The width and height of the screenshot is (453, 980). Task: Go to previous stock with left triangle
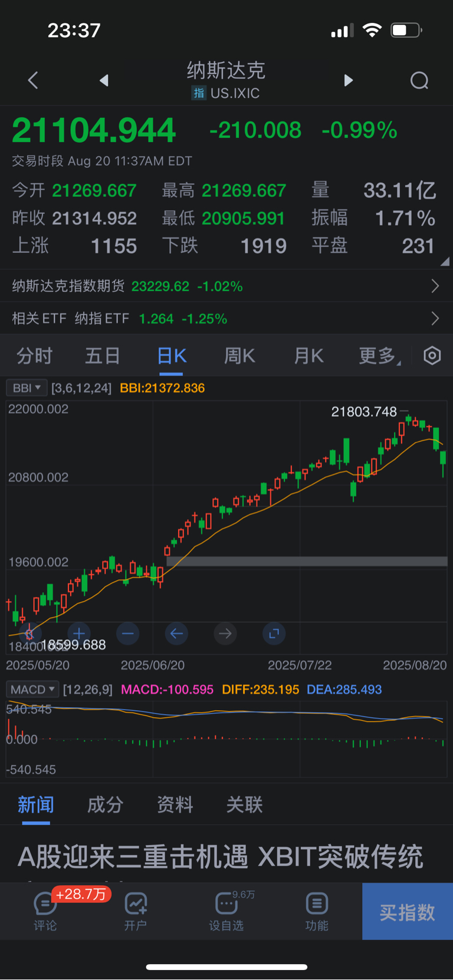(x=104, y=80)
